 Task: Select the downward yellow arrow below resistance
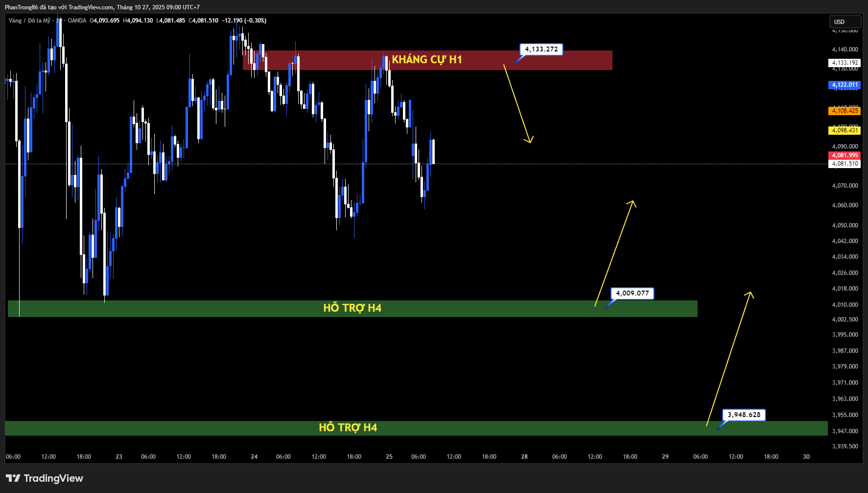click(x=518, y=104)
